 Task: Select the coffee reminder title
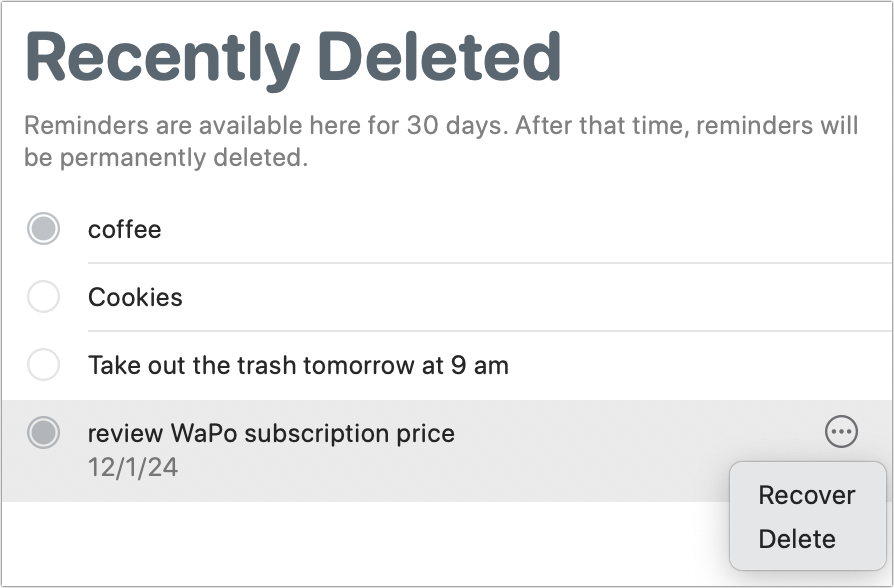tap(124, 229)
